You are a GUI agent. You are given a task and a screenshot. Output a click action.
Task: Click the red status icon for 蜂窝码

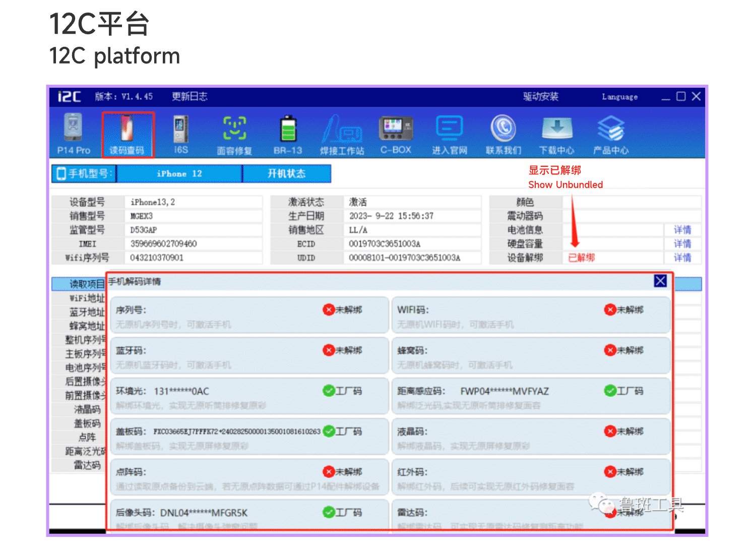point(610,350)
